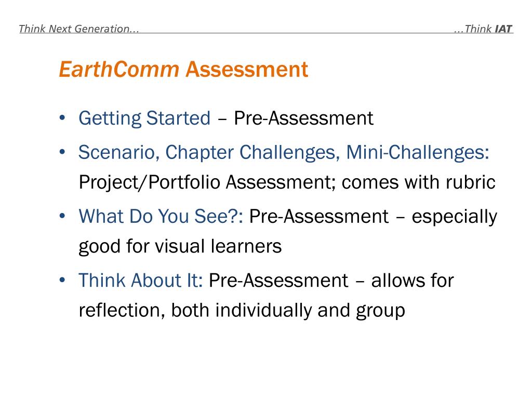
Task: Click 'Project/Portfolio Assessment; comes with rubric' line
Action: (x=287, y=183)
